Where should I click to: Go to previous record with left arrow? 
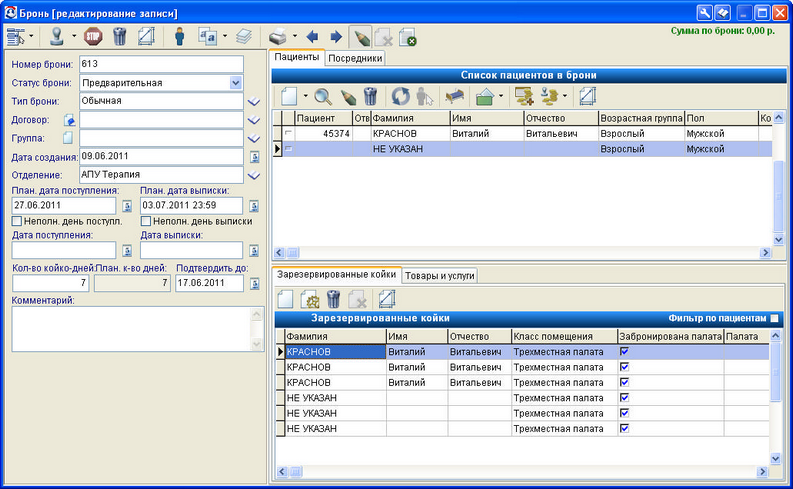tap(312, 36)
